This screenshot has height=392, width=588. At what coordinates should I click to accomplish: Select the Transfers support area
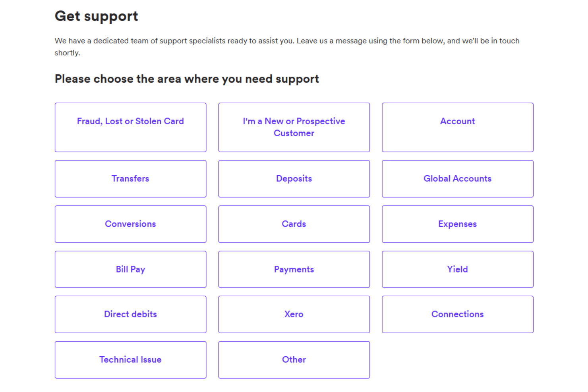(130, 179)
